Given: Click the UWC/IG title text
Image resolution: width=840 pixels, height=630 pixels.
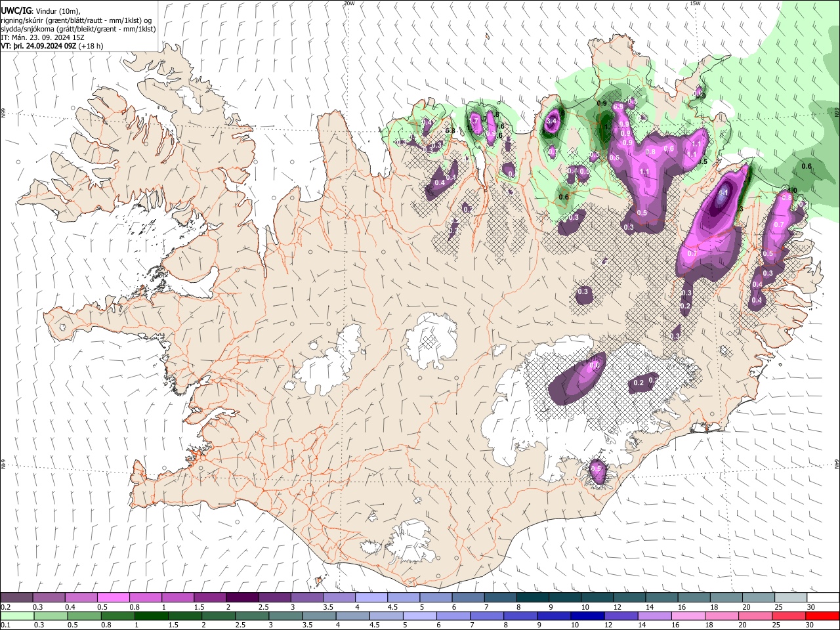Looking at the screenshot, I should tap(16, 10).
